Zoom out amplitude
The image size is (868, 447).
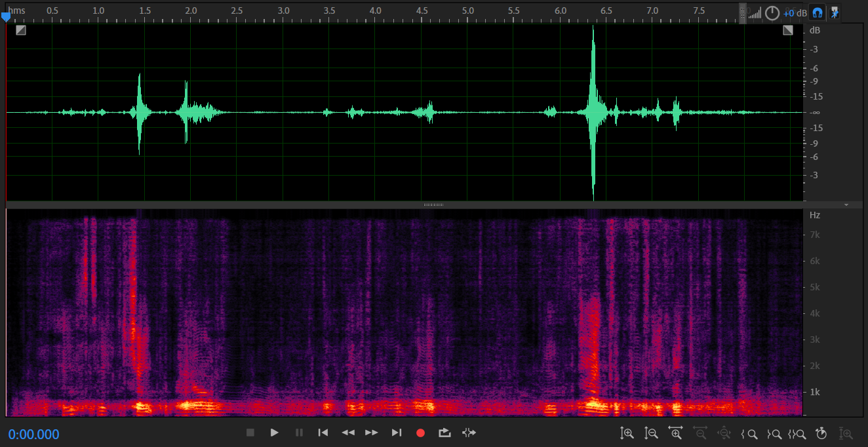(651, 433)
